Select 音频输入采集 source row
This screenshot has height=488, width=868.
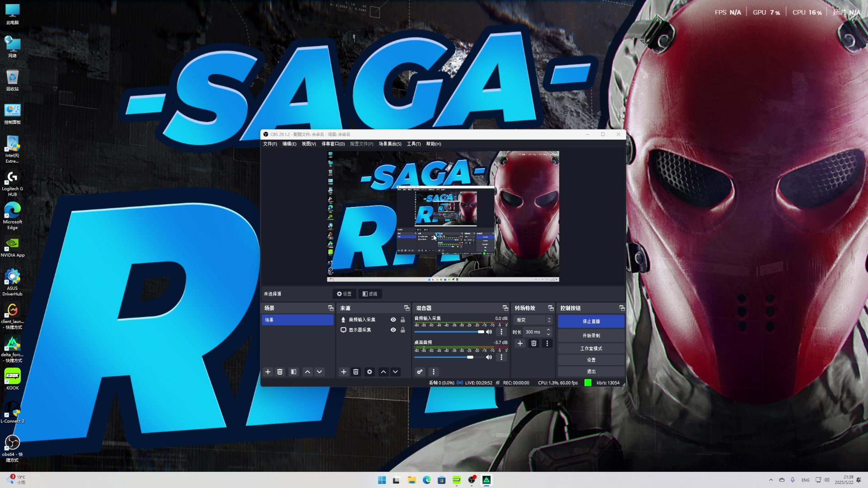(x=373, y=319)
